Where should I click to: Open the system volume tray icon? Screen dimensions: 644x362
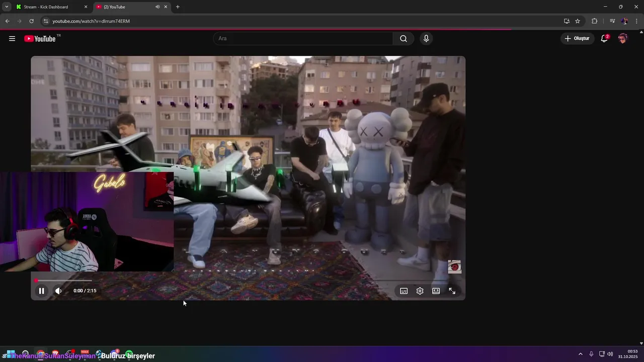[610, 354]
